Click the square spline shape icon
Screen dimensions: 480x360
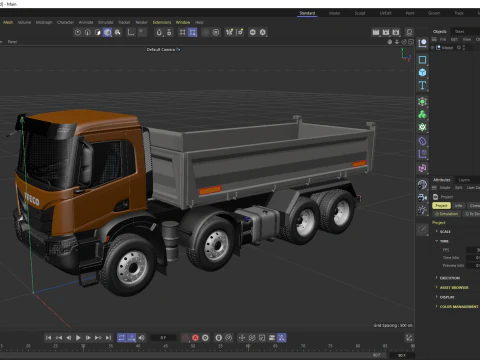(422, 60)
